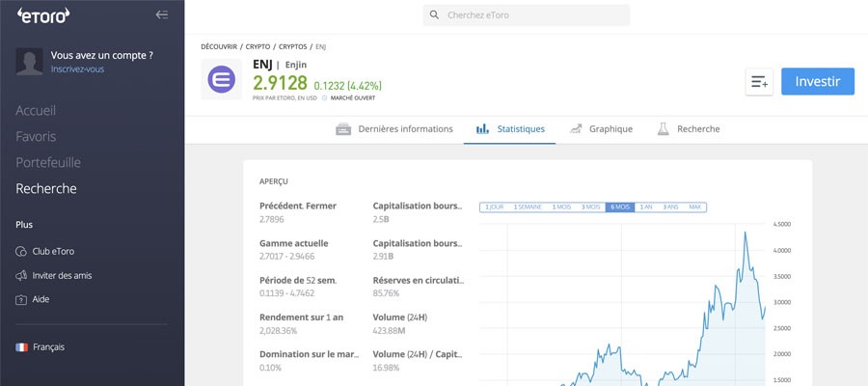The height and width of the screenshot is (386, 868).
Task: Click the Club eToro icon
Action: pos(21,252)
